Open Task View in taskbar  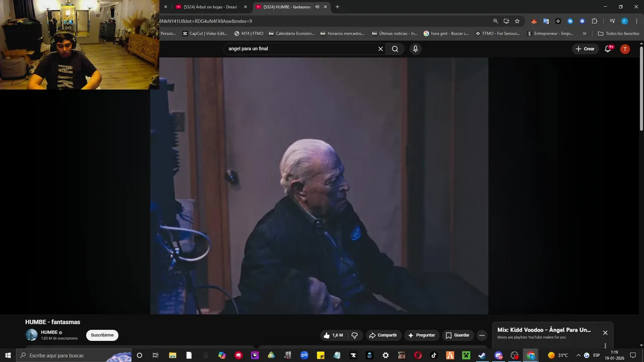point(155,355)
